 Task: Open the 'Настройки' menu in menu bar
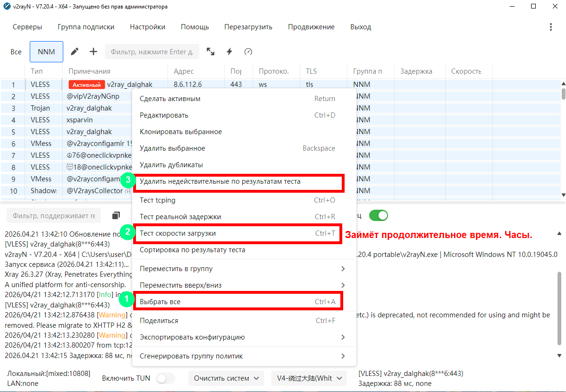[147, 27]
